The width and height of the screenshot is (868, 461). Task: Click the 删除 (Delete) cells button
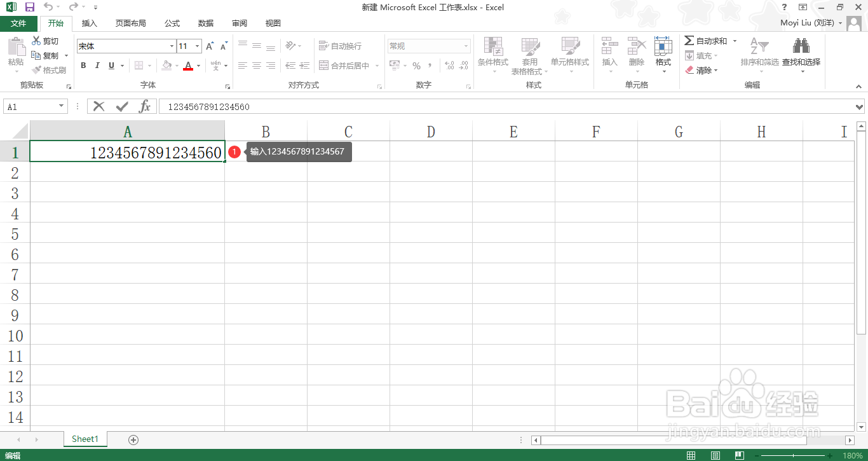(637, 55)
